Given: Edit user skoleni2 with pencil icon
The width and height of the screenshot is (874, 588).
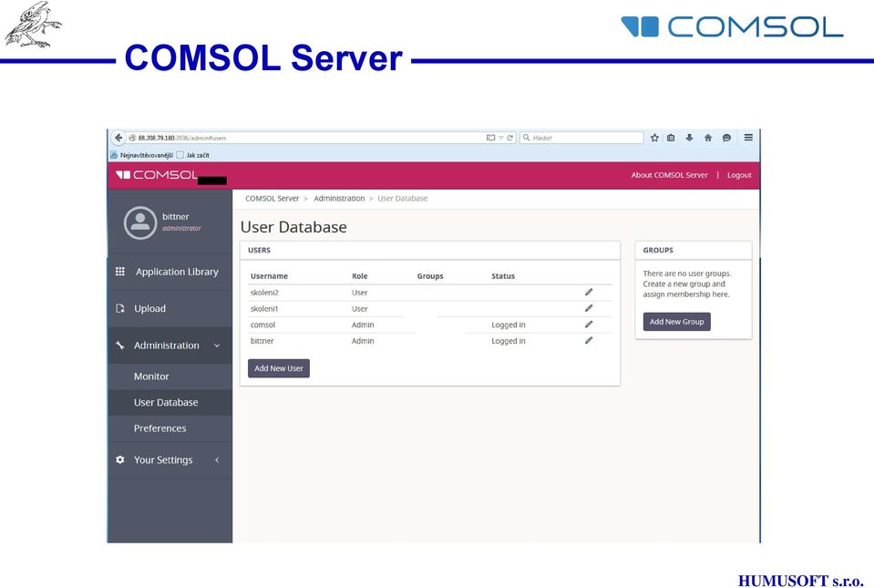Looking at the screenshot, I should (589, 292).
